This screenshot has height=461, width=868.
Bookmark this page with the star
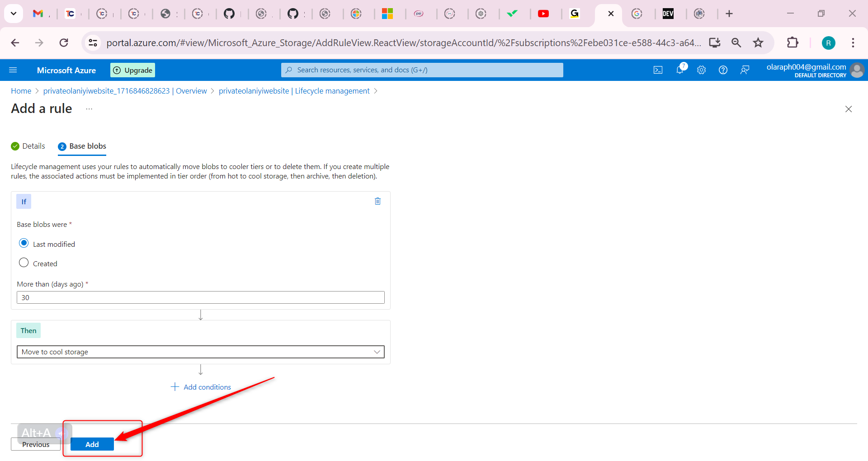tap(758, 43)
